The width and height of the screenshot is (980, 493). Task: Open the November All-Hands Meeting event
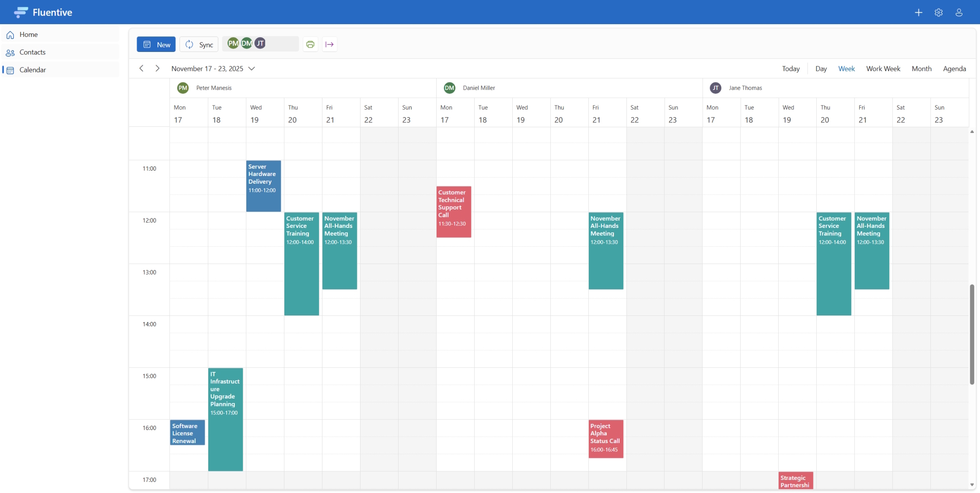(339, 250)
